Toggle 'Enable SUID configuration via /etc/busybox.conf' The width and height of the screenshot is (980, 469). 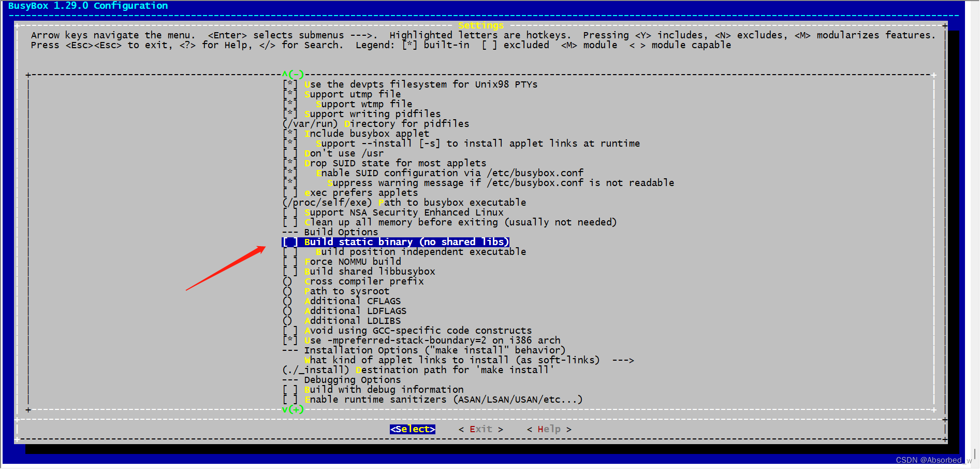point(290,173)
